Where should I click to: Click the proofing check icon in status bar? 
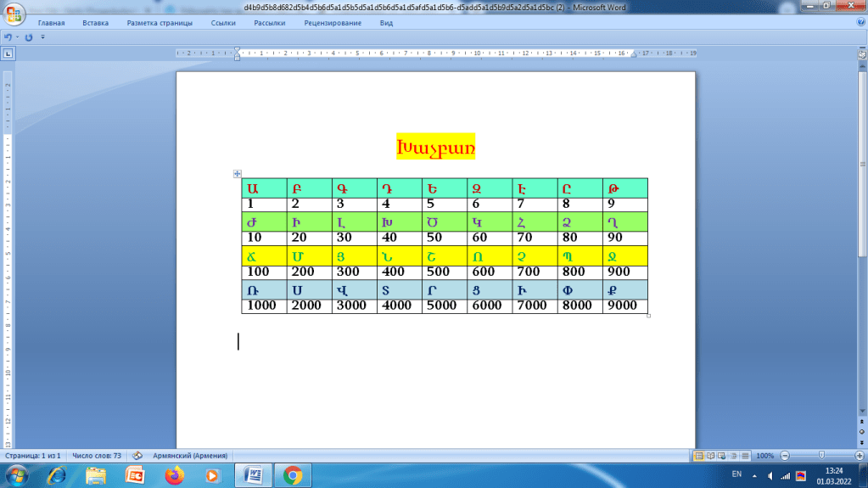point(137,456)
